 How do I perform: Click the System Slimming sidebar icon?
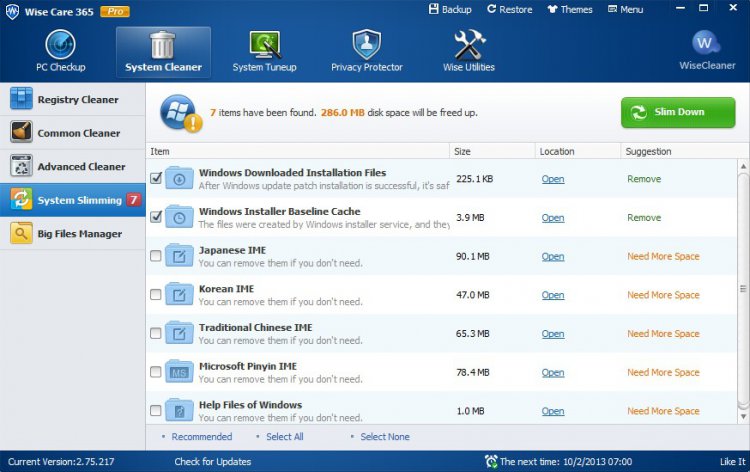22,199
